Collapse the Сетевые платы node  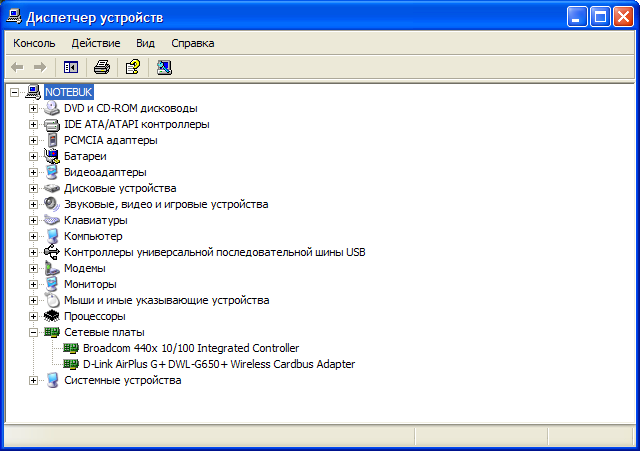33,333
